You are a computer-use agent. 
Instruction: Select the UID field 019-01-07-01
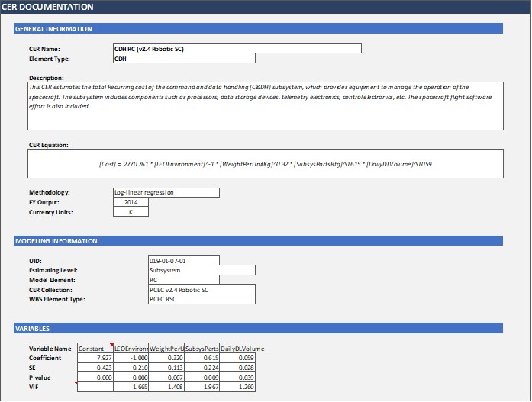coord(183,260)
